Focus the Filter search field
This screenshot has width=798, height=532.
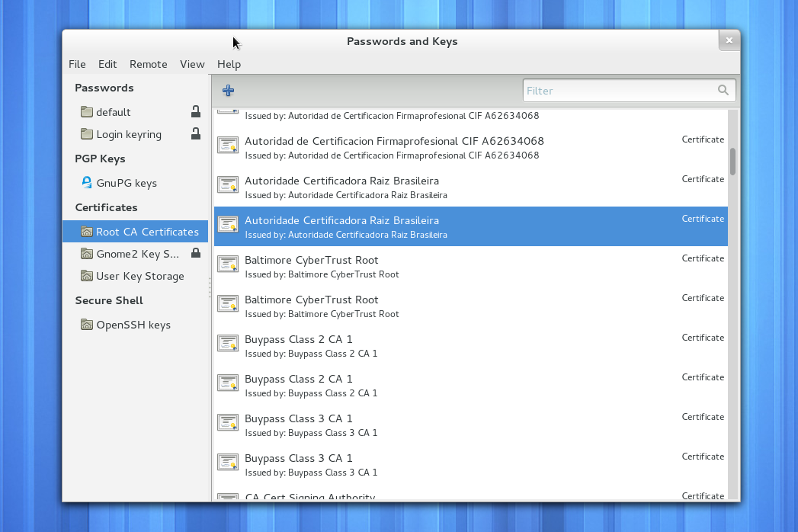pyautogui.click(x=629, y=91)
